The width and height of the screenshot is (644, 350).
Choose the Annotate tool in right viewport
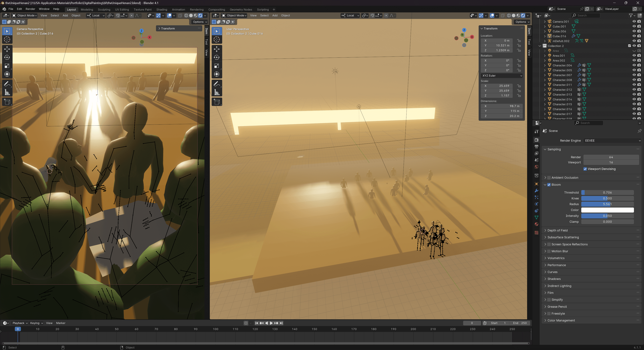(217, 84)
